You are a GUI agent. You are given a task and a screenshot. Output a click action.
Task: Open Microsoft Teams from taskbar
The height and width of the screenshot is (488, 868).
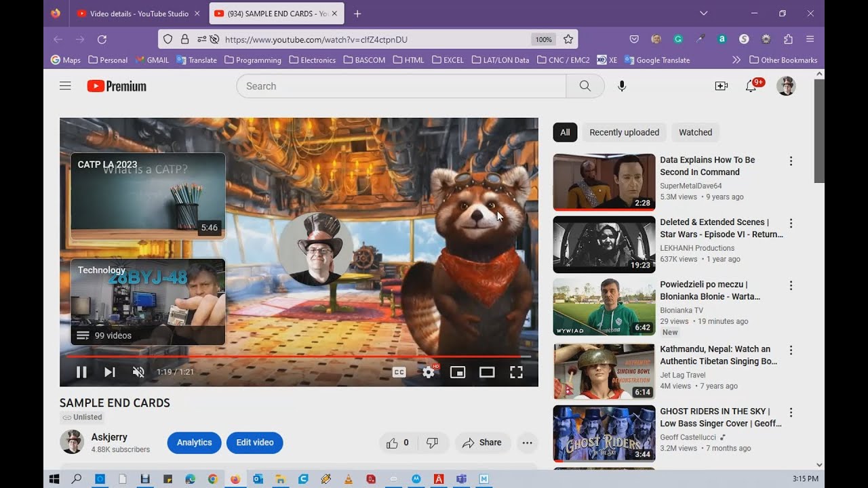point(462,479)
